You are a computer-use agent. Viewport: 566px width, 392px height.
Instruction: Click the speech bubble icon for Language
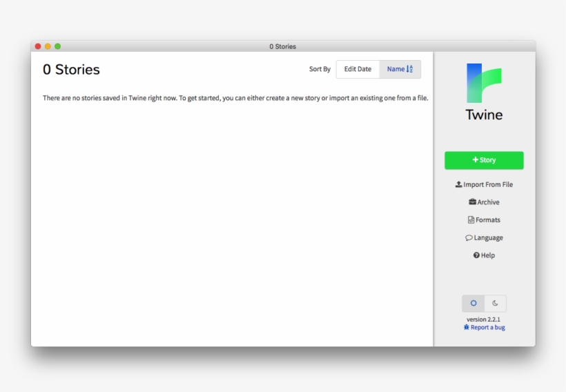pos(469,238)
